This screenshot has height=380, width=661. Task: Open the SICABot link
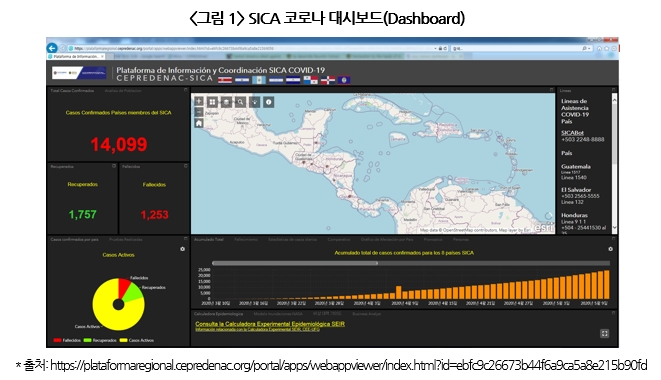click(x=572, y=132)
